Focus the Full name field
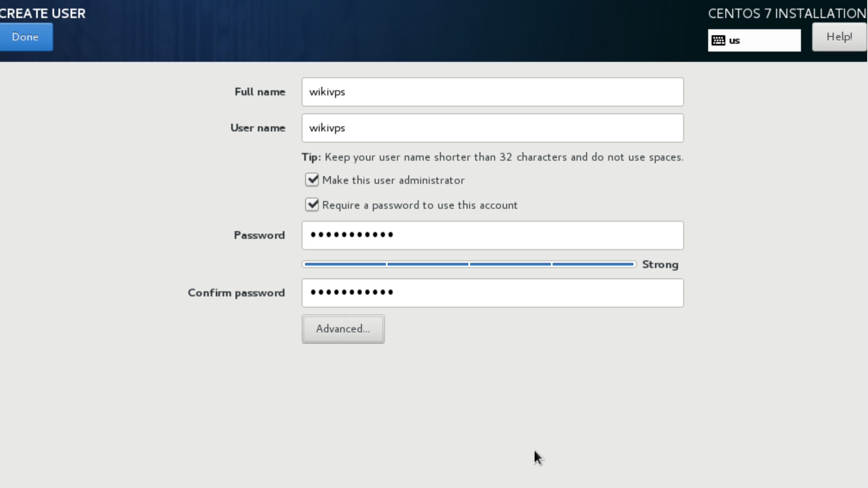 click(x=492, y=92)
